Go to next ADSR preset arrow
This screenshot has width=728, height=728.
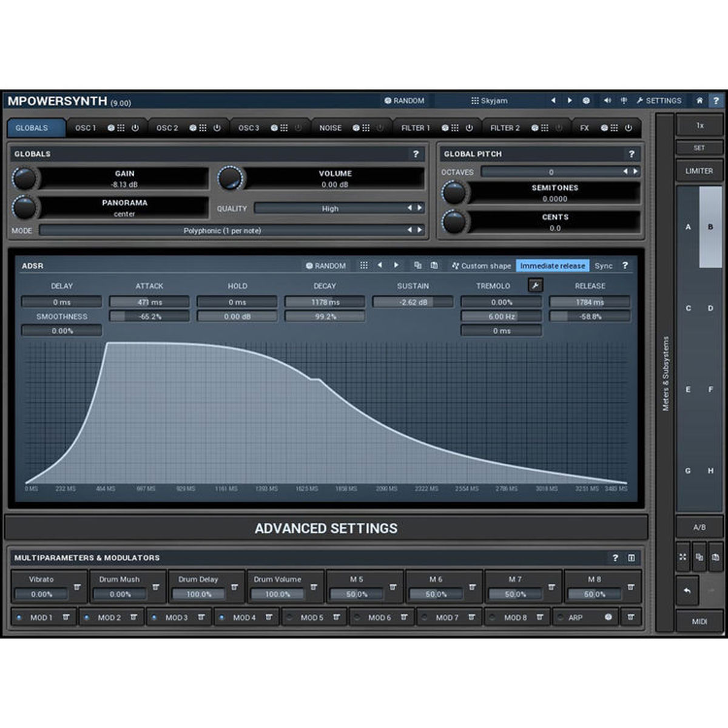(x=397, y=266)
